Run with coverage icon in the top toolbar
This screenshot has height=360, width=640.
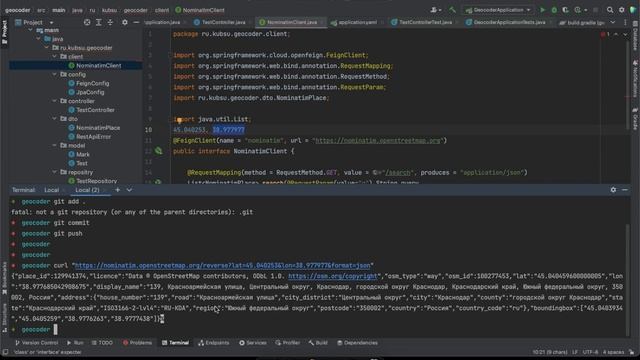coord(565,10)
